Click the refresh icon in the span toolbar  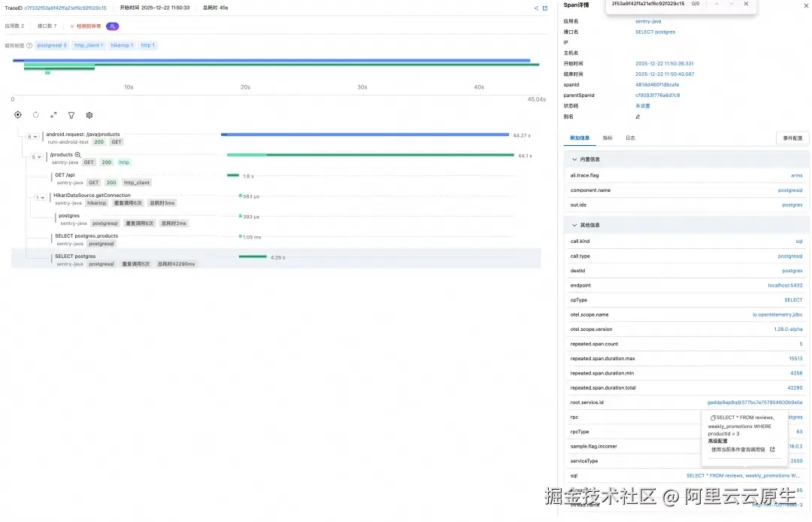click(36, 115)
